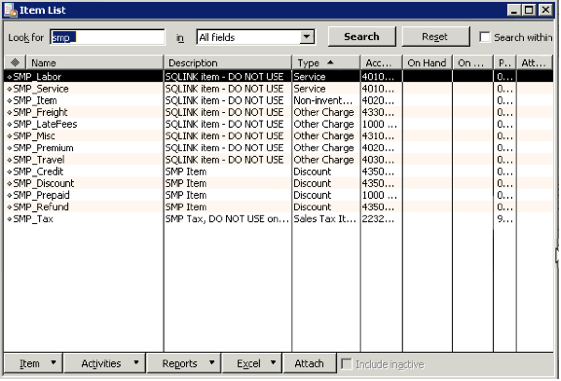Click the SMP Tax, DO NOT USE description
Screen dimensions: 561x381
click(227, 219)
